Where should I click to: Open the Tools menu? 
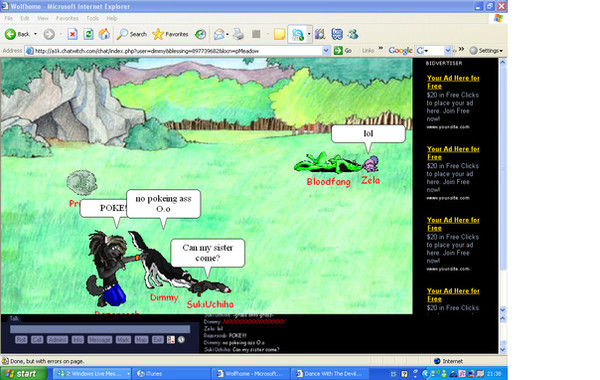[x=93, y=18]
